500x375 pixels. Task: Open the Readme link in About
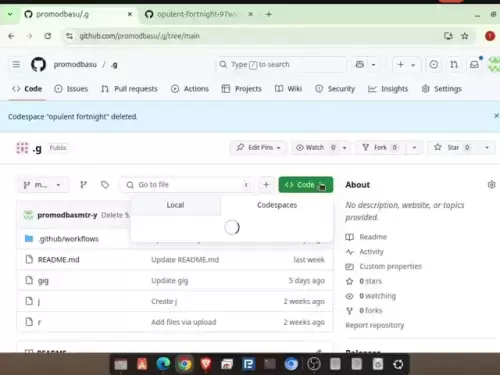point(373,237)
